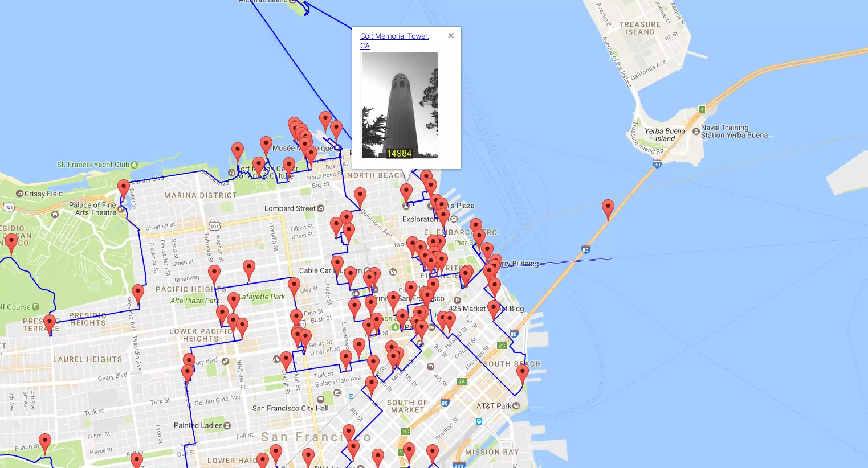Click the marker near Fulton St

pos(44,444)
